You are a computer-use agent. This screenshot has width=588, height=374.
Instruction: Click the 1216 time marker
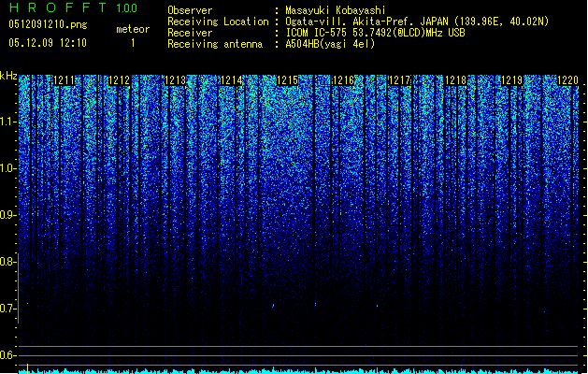point(343,80)
